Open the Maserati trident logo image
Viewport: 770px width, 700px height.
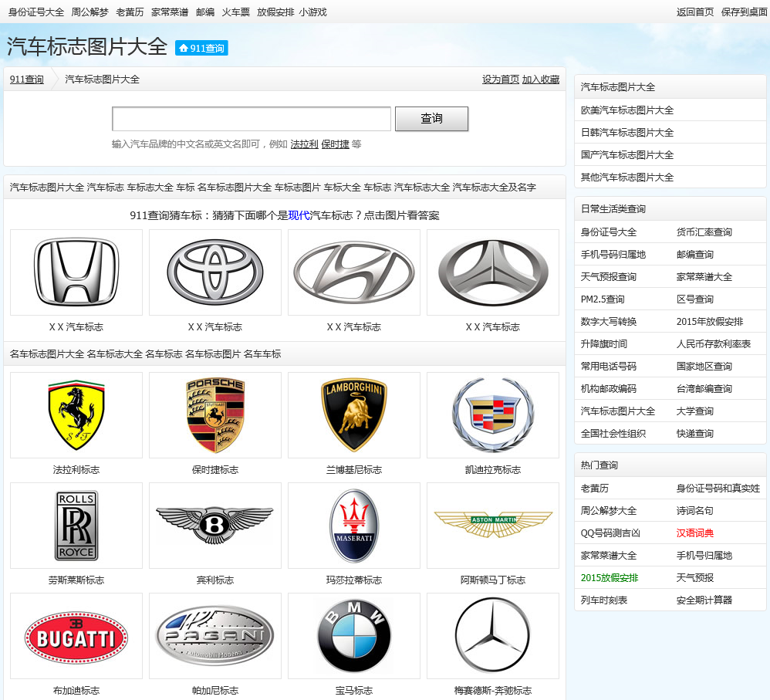[354, 526]
